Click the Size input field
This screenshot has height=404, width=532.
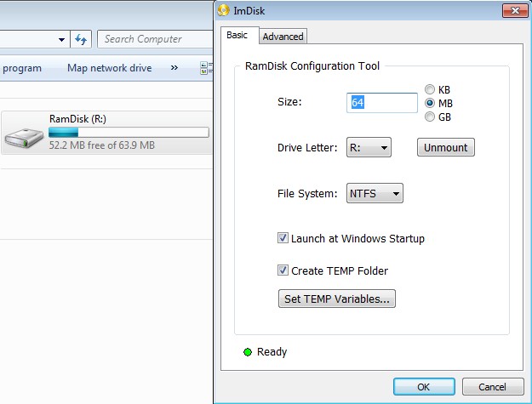pos(382,103)
